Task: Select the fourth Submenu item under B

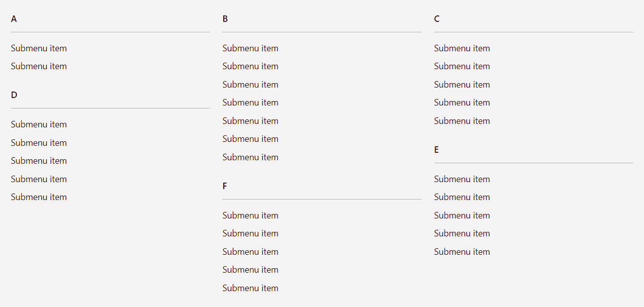Action: [250, 102]
